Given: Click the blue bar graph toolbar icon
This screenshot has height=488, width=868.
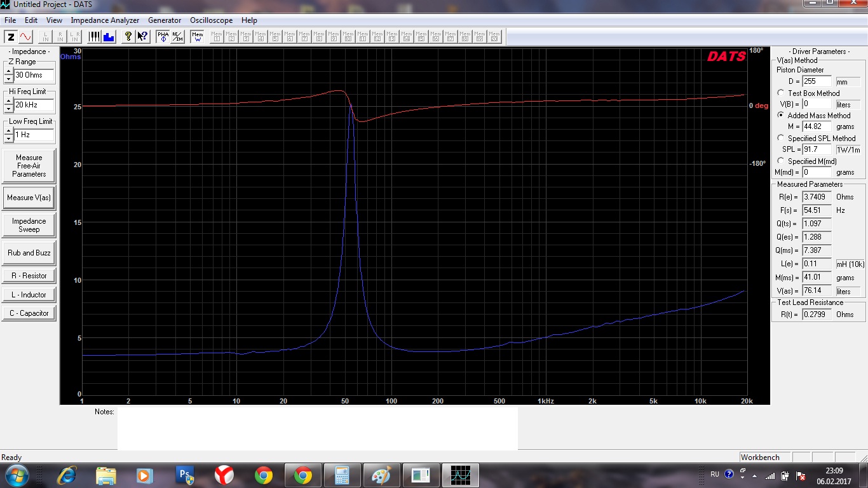Looking at the screenshot, I should [x=108, y=37].
